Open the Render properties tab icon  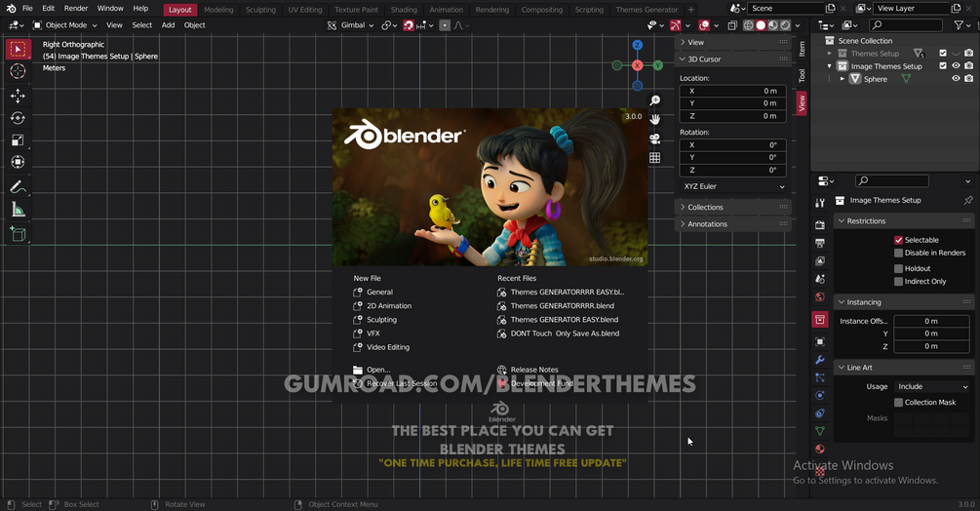click(x=820, y=225)
